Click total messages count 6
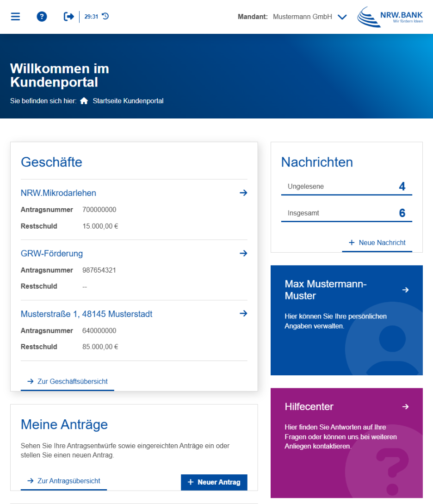This screenshot has height=504, width=433. click(402, 213)
